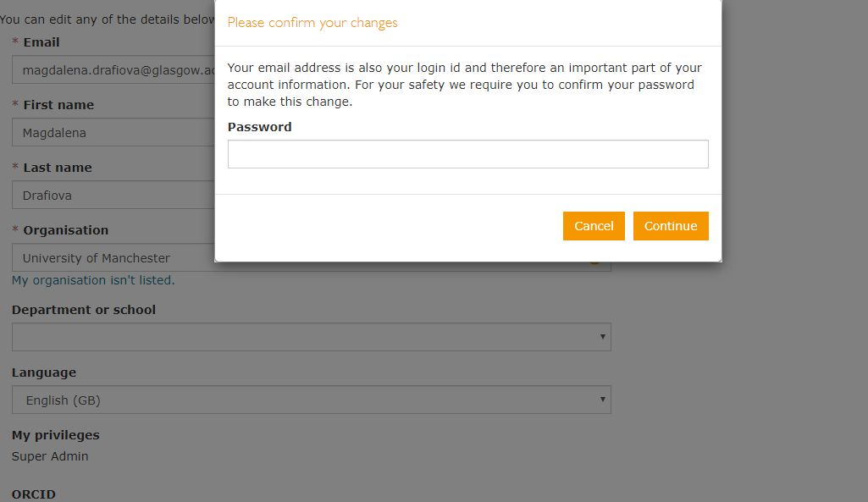Click the Email field with the glasgow address
Viewport: 868px width, 502px height.
click(113, 69)
